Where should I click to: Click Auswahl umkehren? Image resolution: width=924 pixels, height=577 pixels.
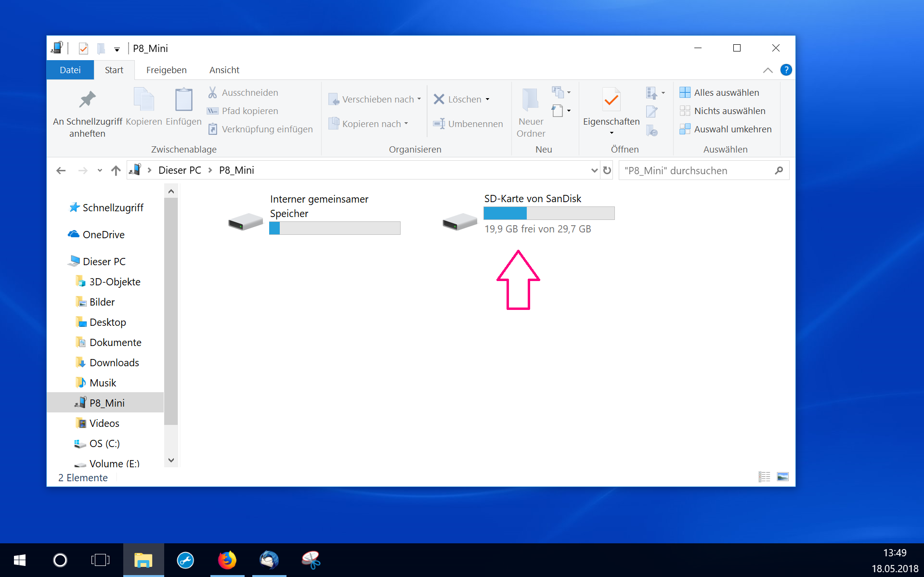[726, 129]
